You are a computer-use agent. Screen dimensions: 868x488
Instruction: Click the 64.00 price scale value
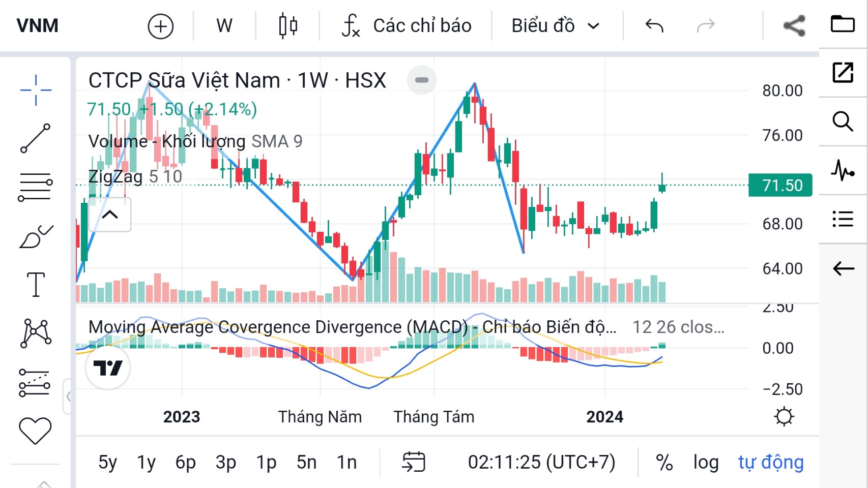point(782,268)
